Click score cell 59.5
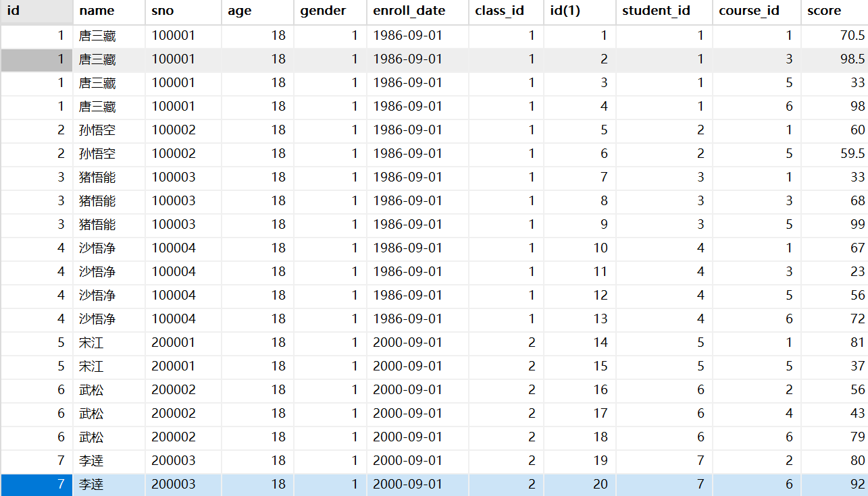Image resolution: width=868 pixels, height=496 pixels. 834,154
